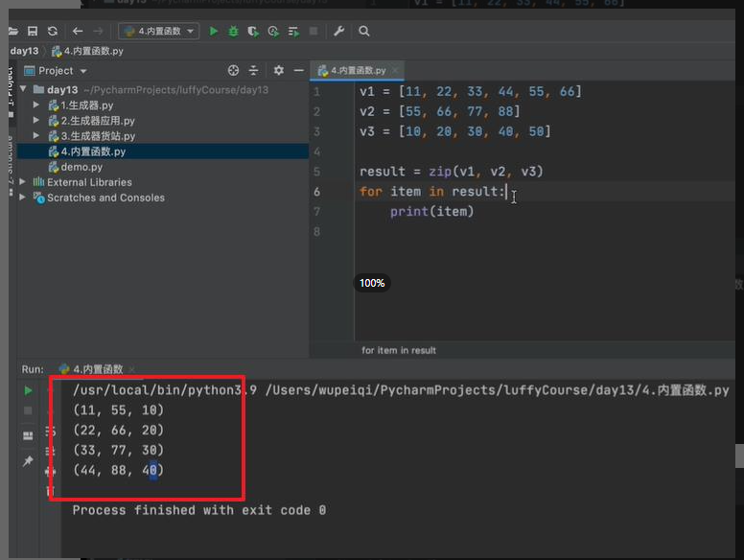Screen dimensions: 744x560
Task: Expand 2.生成器应用.py tree node
Action: point(36,120)
